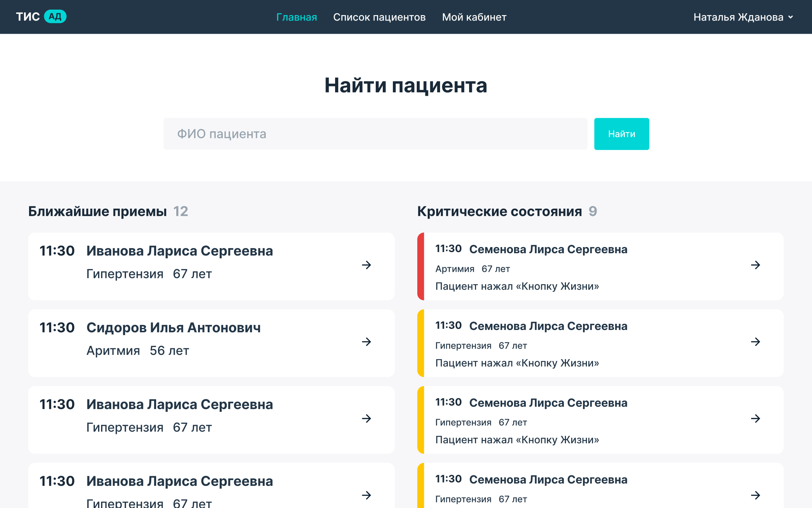Open arrow for third appointment card
This screenshot has width=812, height=508.
(x=366, y=419)
